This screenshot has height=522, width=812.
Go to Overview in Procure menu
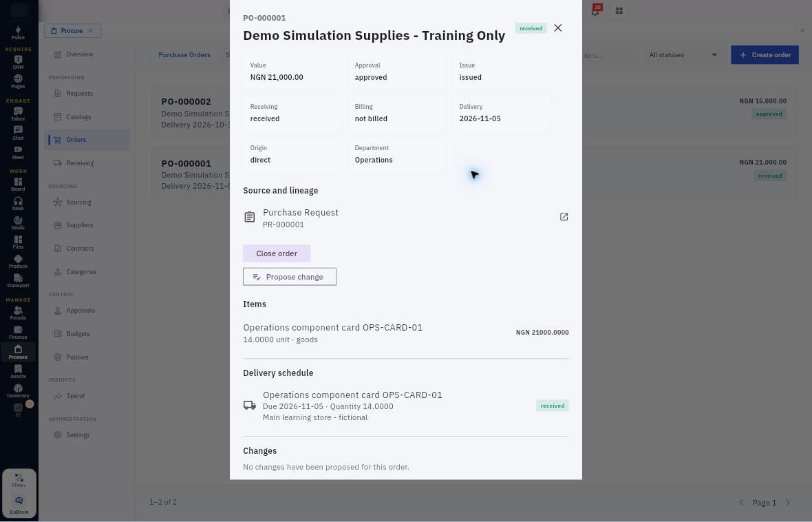87,54
